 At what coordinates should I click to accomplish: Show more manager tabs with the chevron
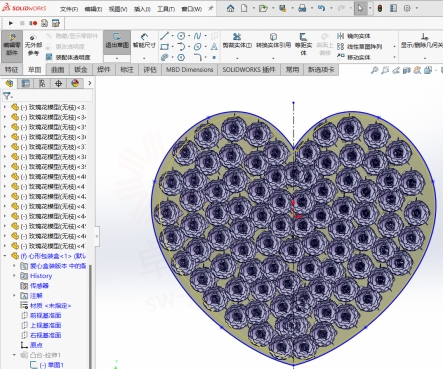coord(89,83)
